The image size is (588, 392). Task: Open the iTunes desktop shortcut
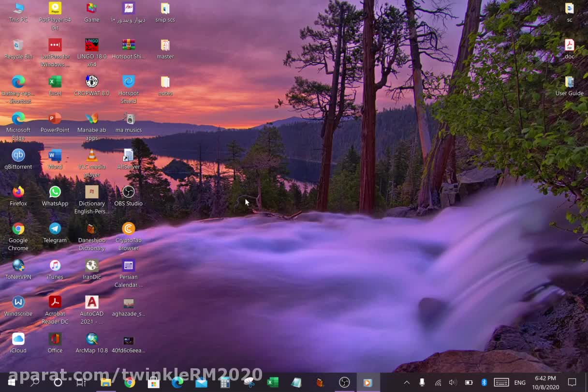[55, 266]
